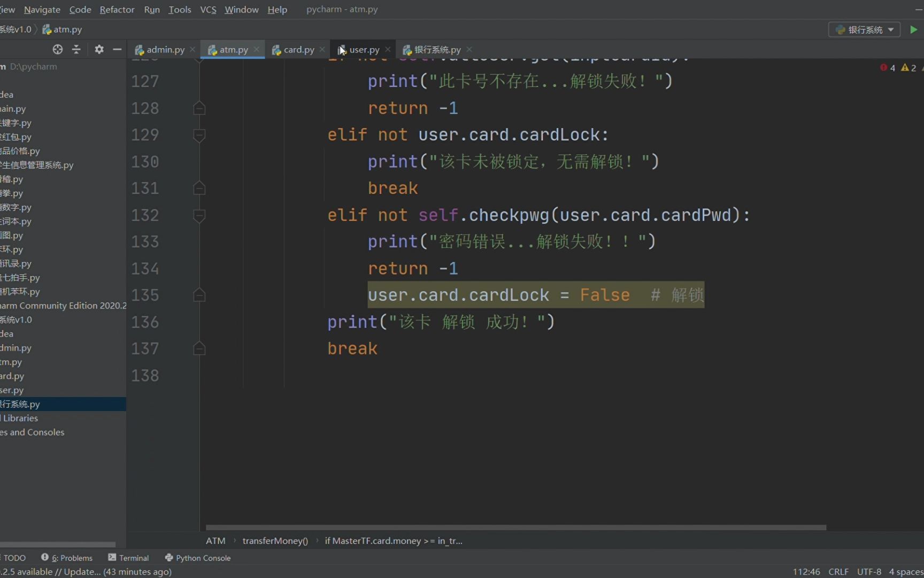Click the highlighted user.card.cardLock = False line
This screenshot has width=924, height=578.
coord(536,295)
